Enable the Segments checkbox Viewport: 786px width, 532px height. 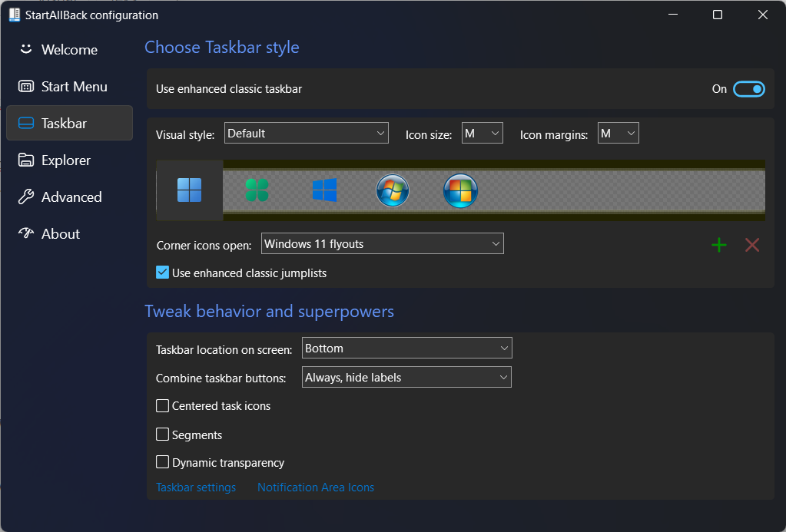[x=163, y=435]
